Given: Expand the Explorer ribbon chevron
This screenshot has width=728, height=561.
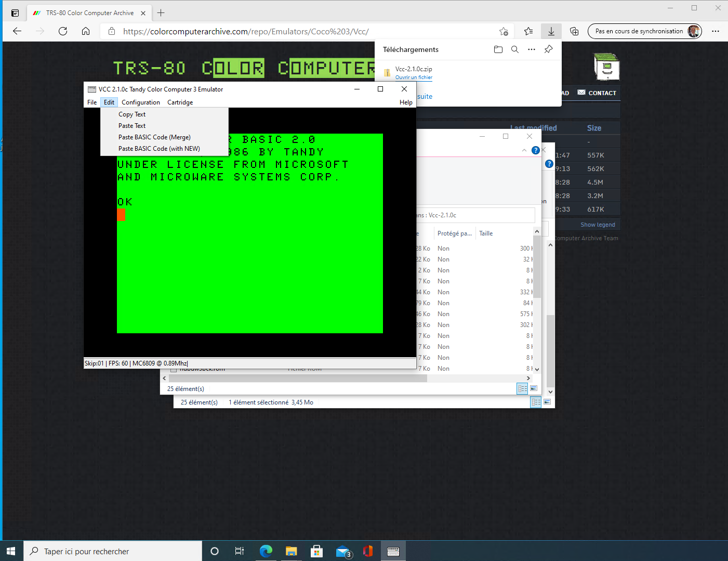Looking at the screenshot, I should (x=524, y=150).
